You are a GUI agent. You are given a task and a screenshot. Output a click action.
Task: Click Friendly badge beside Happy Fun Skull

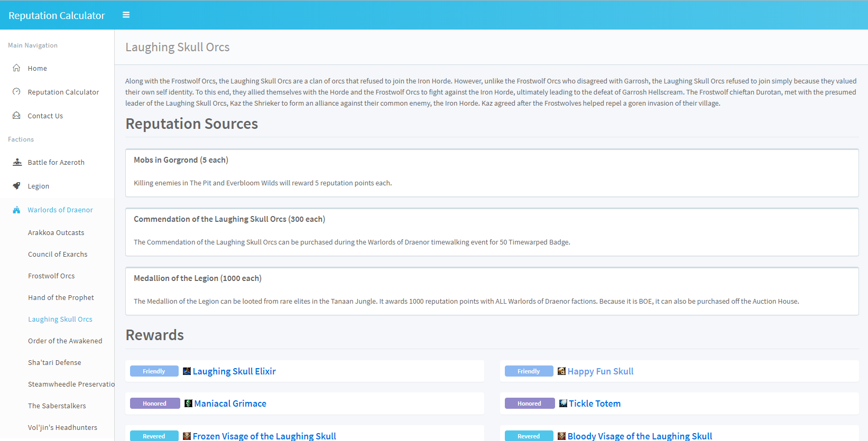click(529, 371)
